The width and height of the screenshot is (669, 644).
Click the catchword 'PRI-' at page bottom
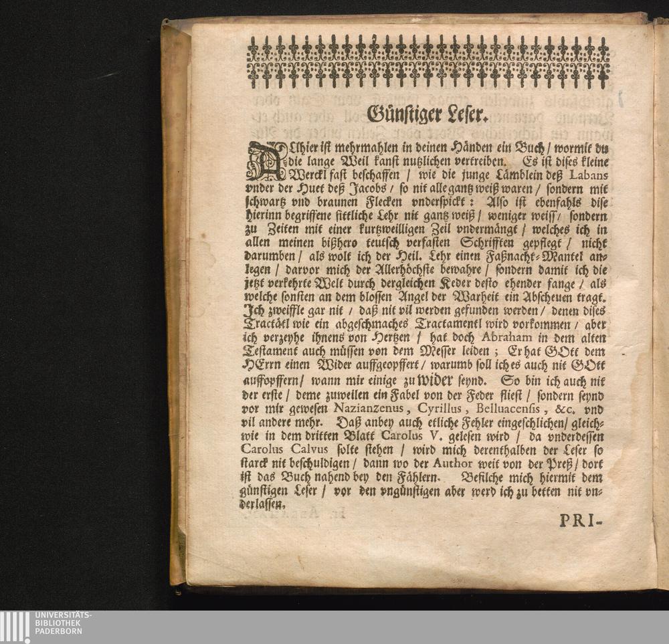pos(580,520)
